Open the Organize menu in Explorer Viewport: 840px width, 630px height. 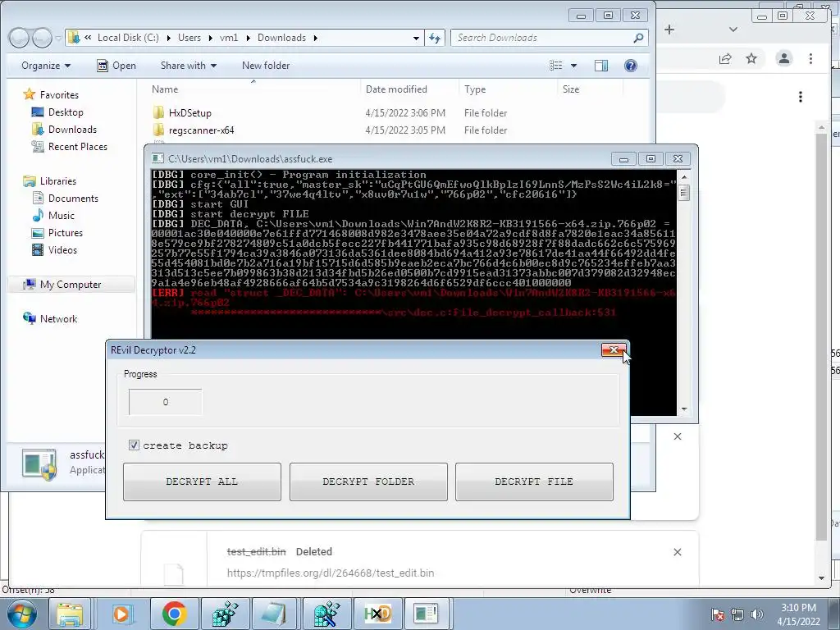46,66
